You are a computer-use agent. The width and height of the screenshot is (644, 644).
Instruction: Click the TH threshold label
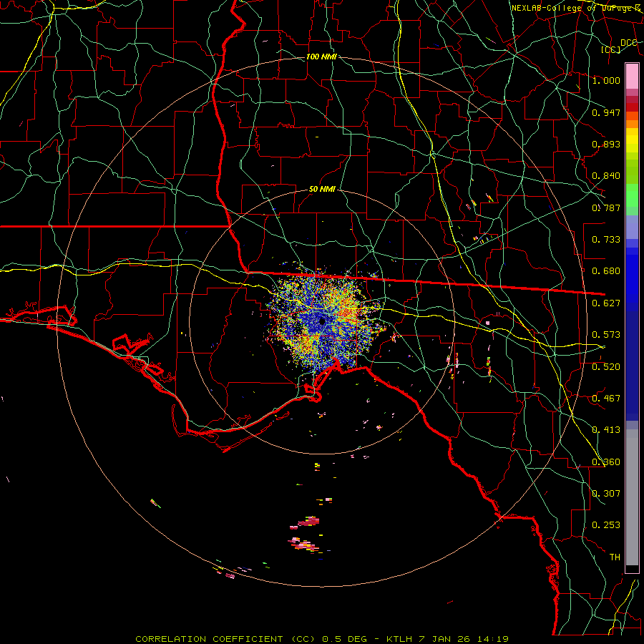tap(615, 557)
